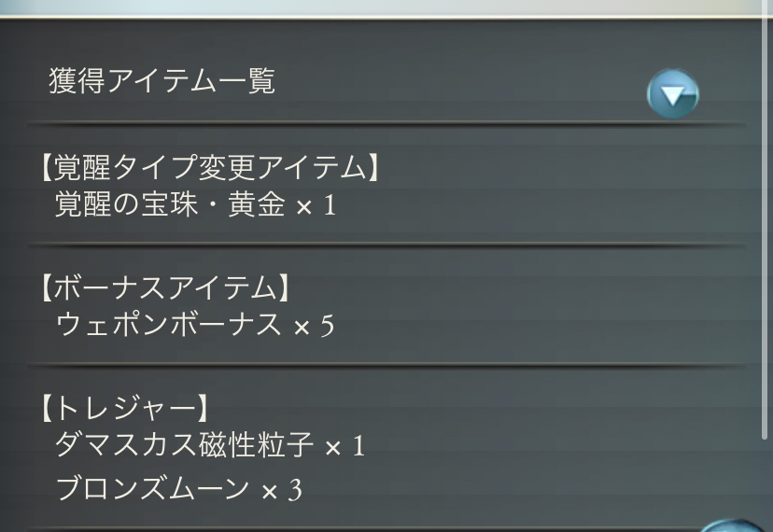Open the ウェポンボーナス item name
Image resolution: width=773 pixels, height=532 pixels.
point(168,325)
